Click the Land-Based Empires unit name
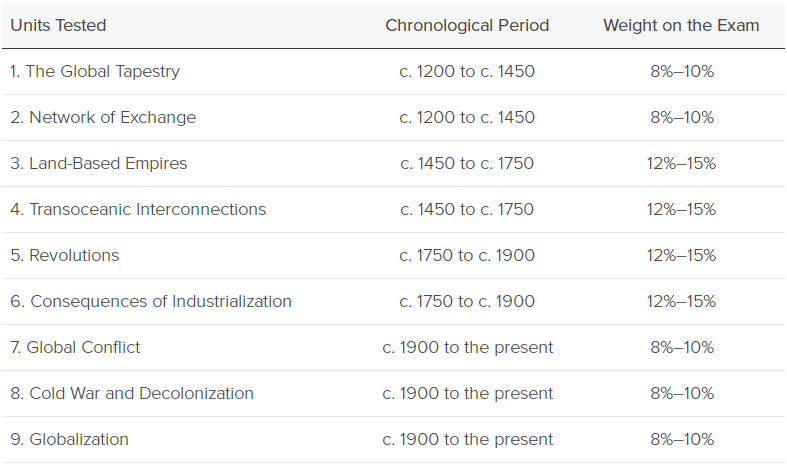 pyautogui.click(x=98, y=163)
